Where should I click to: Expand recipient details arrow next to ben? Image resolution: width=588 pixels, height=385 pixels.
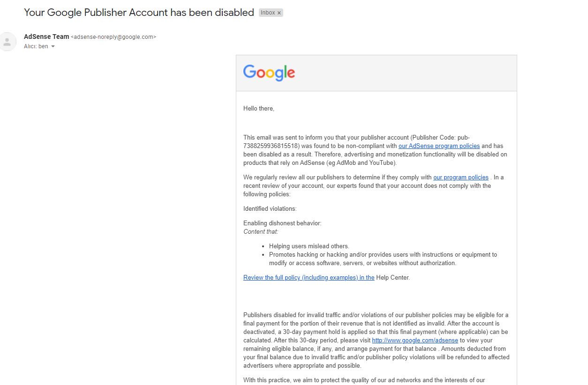click(x=53, y=46)
